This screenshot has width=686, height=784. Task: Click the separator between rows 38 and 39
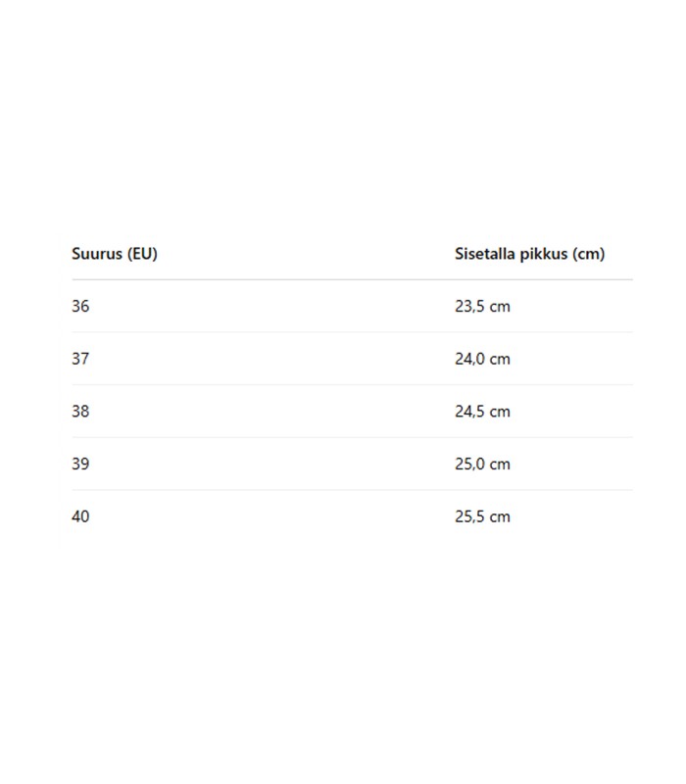[x=352, y=438]
